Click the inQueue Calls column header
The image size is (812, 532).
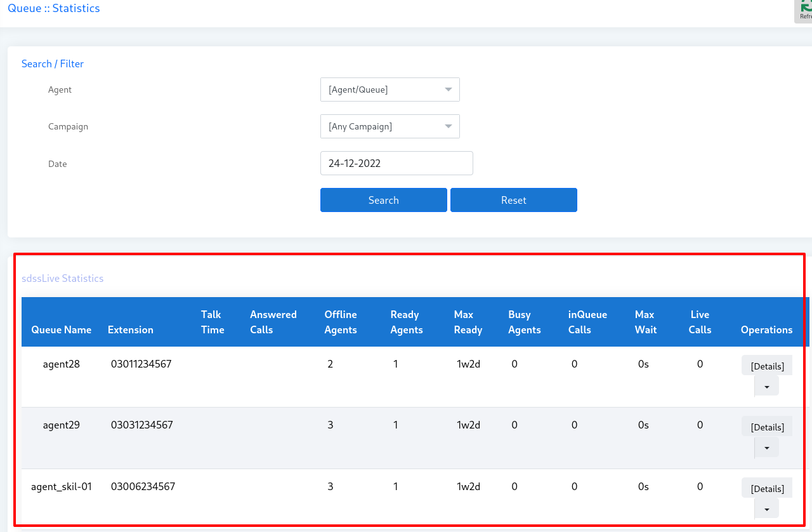(587, 322)
